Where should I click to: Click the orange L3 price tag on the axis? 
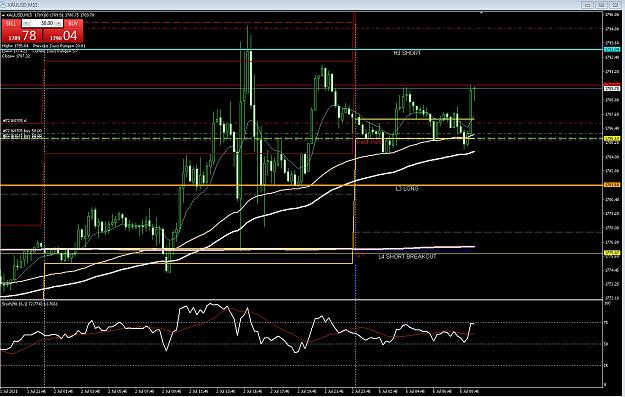coord(612,185)
